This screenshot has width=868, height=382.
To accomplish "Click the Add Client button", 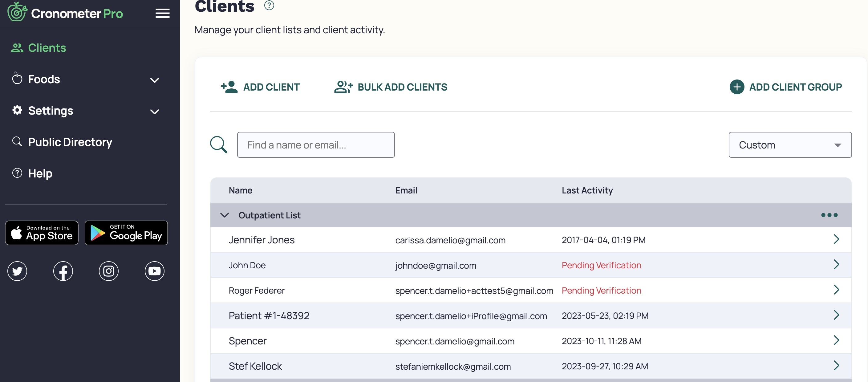I will 260,87.
